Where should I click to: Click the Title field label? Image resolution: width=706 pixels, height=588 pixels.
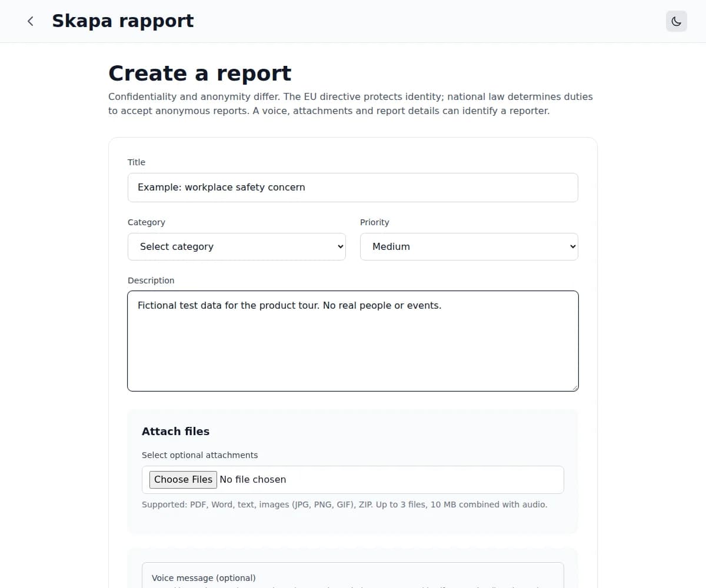coord(136,162)
